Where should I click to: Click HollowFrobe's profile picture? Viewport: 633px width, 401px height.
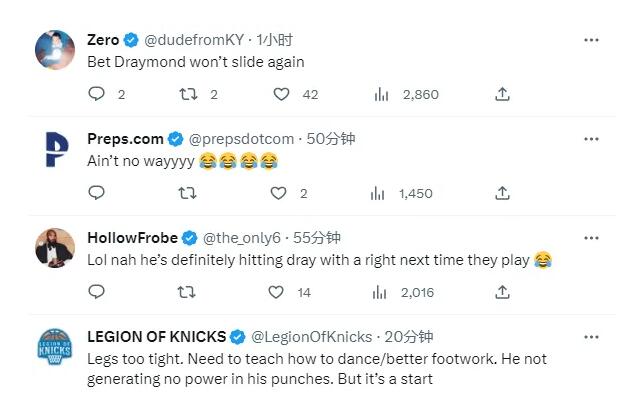[x=55, y=248]
